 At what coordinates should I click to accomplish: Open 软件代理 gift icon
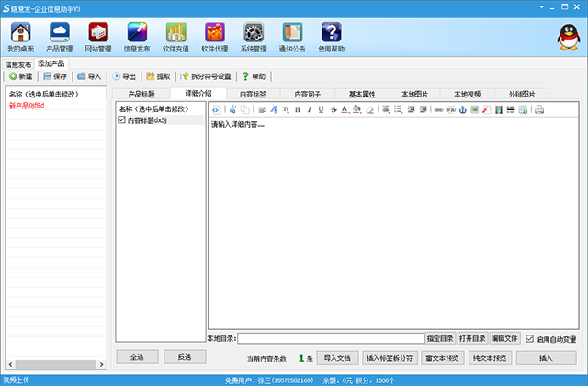[x=215, y=37]
